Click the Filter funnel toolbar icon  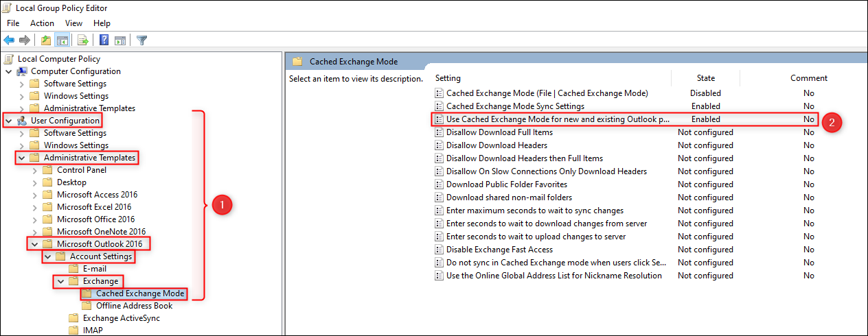[x=141, y=40]
